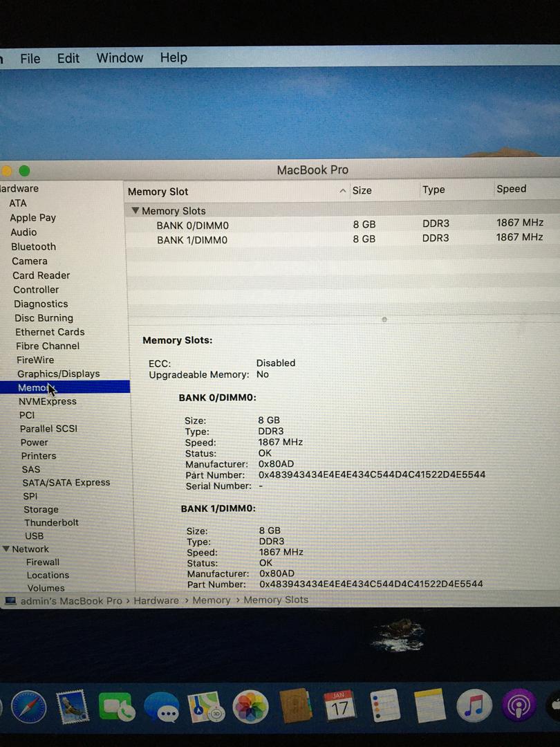Screen dimensions: 560x747
Task: Select Bluetooth in the sidebar
Action: click(33, 246)
